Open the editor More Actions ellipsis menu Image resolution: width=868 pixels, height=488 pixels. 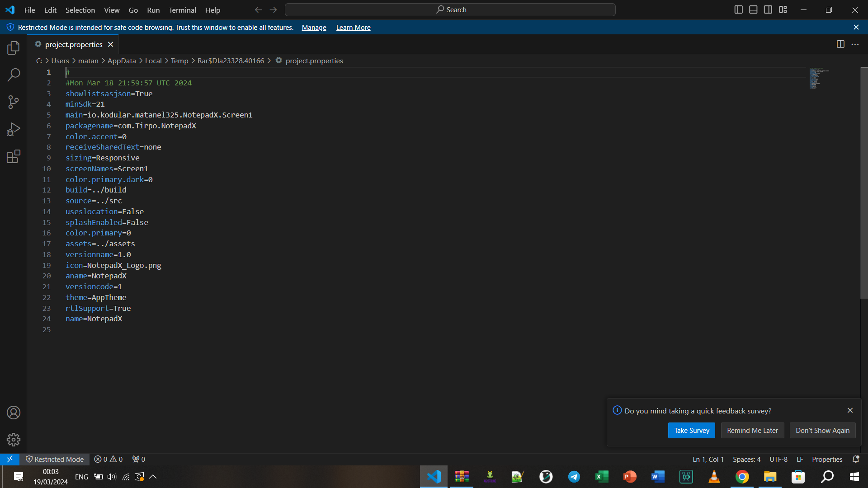pos(856,44)
